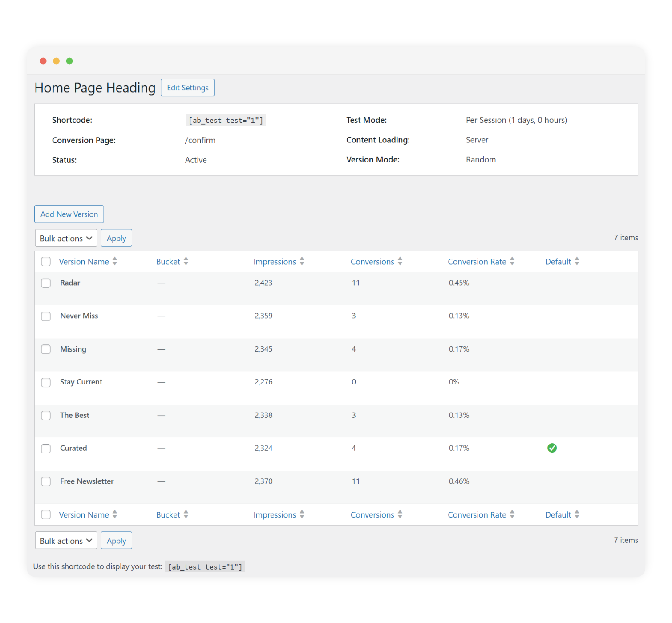Select The Best version checkbox
This screenshot has height=623, width=672.
click(46, 415)
